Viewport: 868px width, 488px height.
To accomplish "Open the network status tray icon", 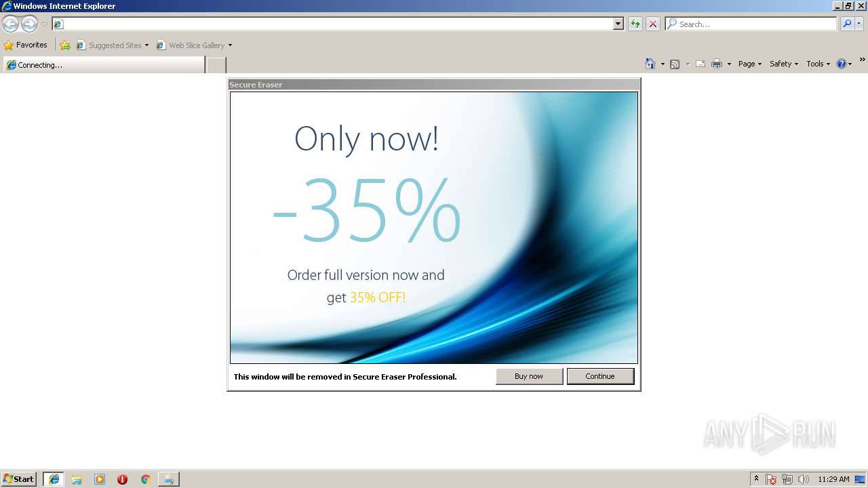I will [787, 479].
